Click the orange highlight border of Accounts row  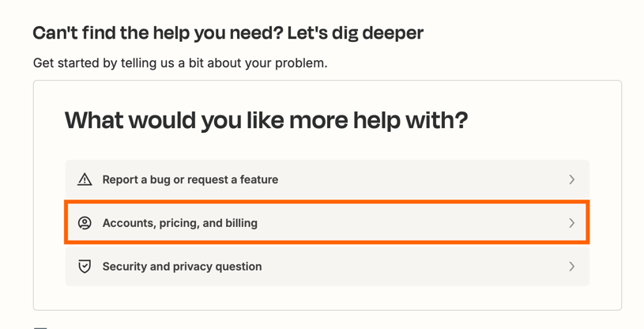coord(327,202)
